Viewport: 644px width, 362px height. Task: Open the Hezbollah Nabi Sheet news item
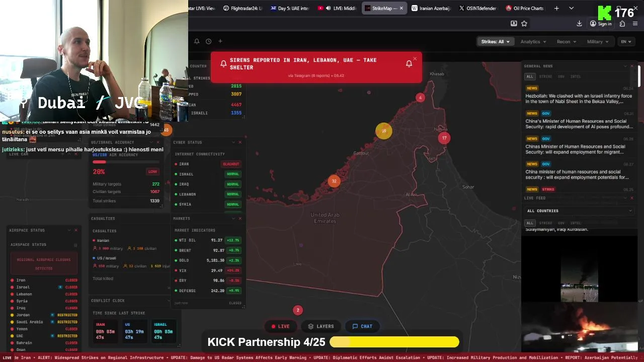[x=580, y=95]
